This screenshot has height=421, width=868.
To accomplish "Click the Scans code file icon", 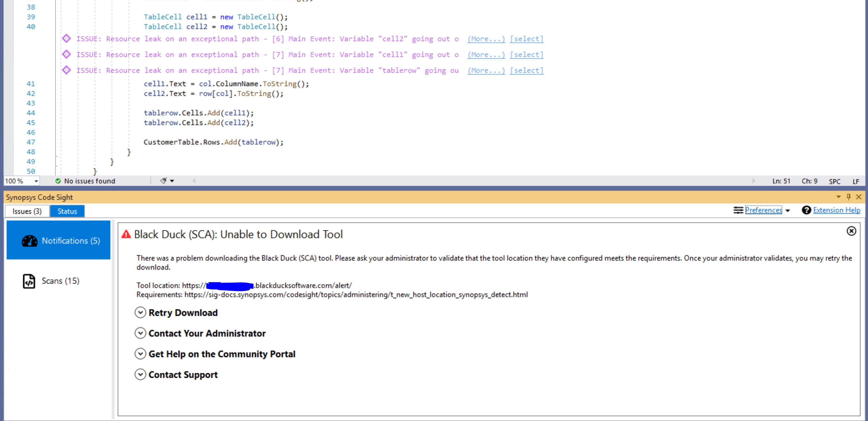I will coord(29,281).
